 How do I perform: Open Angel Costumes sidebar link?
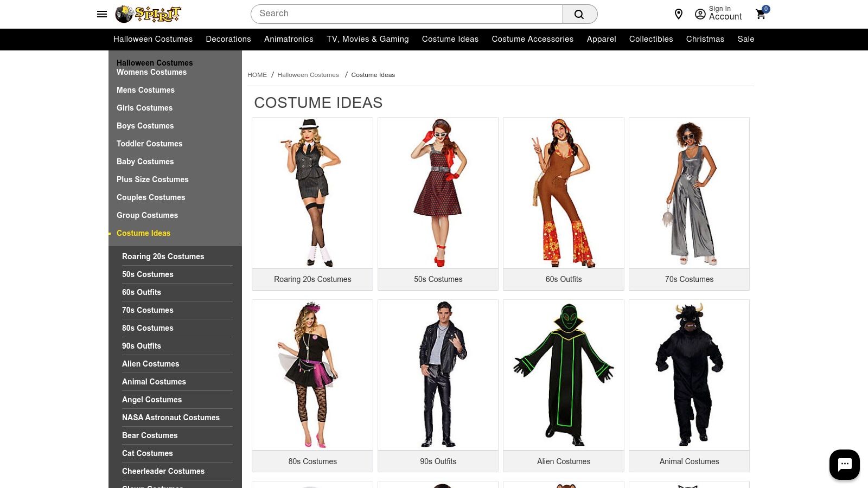click(x=152, y=400)
